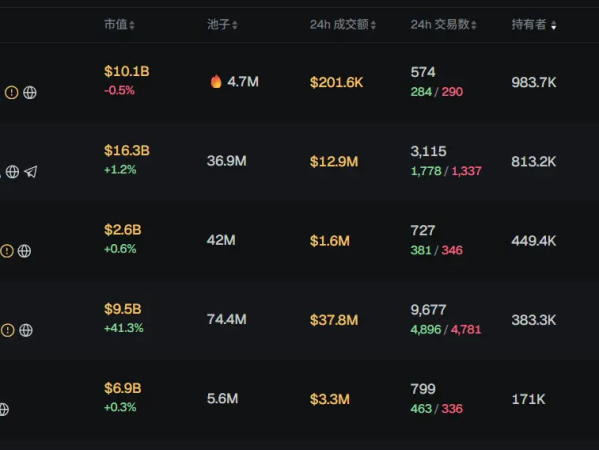Sort by 市值 column header
Image resolution: width=599 pixels, height=450 pixels.
pyautogui.click(x=120, y=25)
